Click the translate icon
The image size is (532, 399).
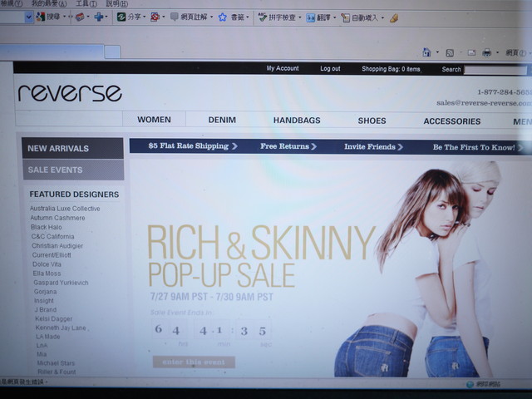coord(310,17)
